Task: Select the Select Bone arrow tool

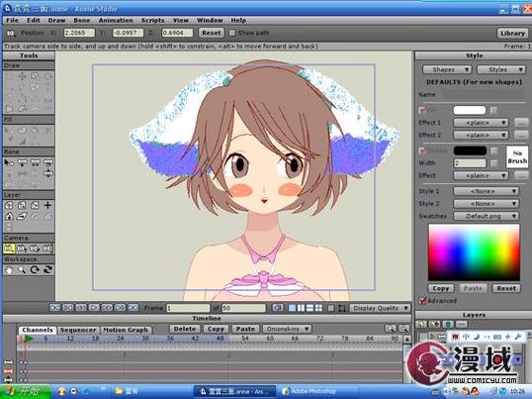Action: [x=9, y=162]
